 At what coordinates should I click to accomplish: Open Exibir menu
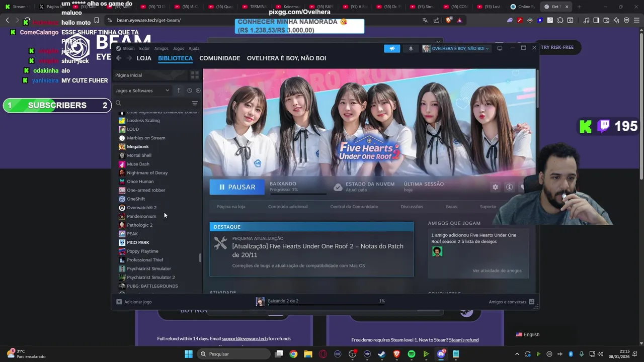pos(144,48)
